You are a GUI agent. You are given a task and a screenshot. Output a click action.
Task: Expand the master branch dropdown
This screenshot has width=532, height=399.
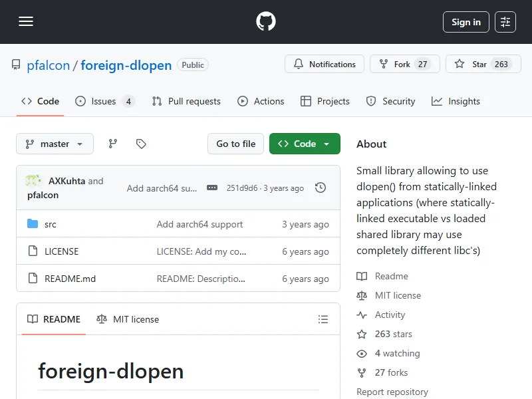coord(55,144)
